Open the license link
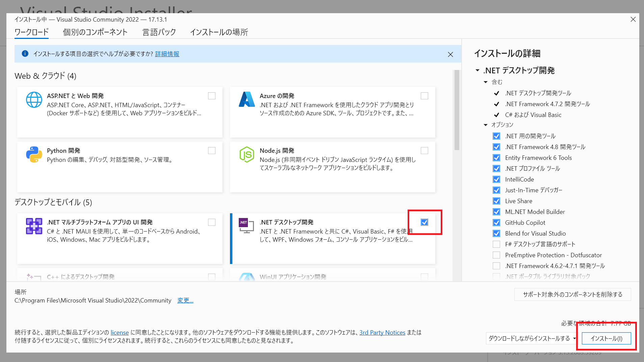 pyautogui.click(x=120, y=333)
